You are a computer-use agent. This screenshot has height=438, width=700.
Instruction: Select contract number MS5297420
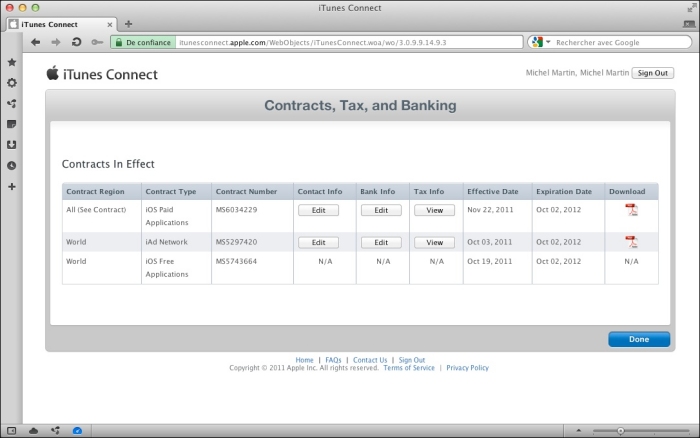click(236, 242)
